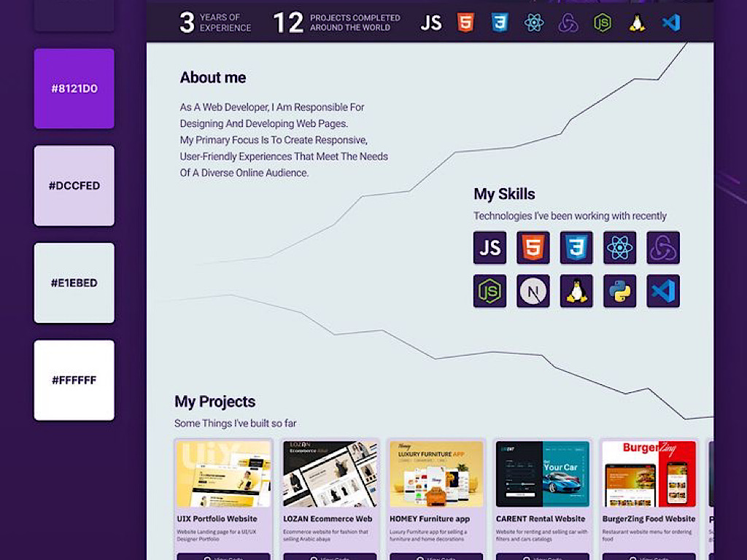The height and width of the screenshot is (560, 747).
Task: Select the Redux tile under My Skills
Action: (663, 248)
